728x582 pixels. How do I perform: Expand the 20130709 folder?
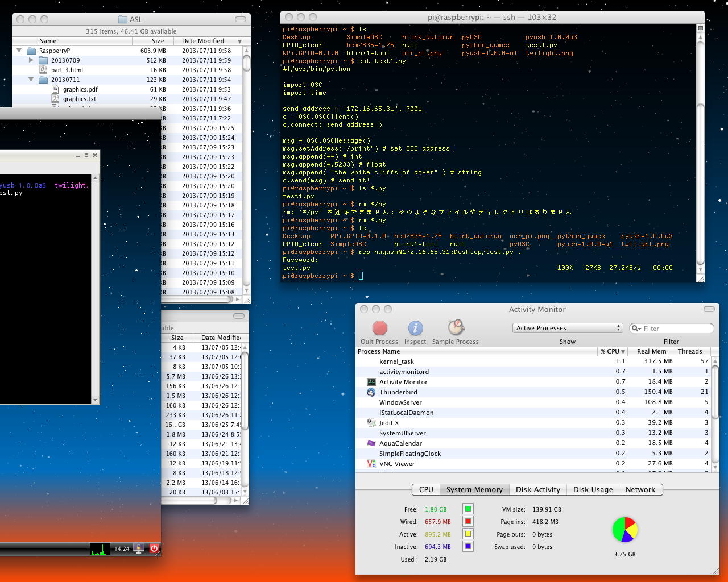(31, 60)
